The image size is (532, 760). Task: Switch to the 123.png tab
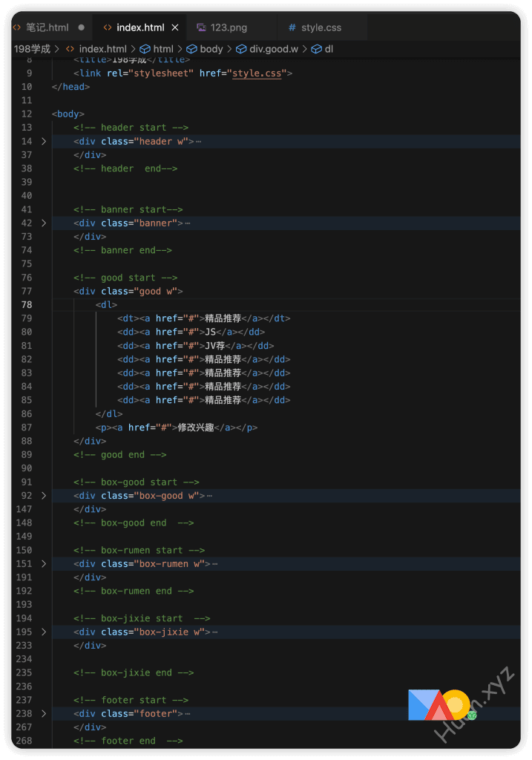coord(229,27)
